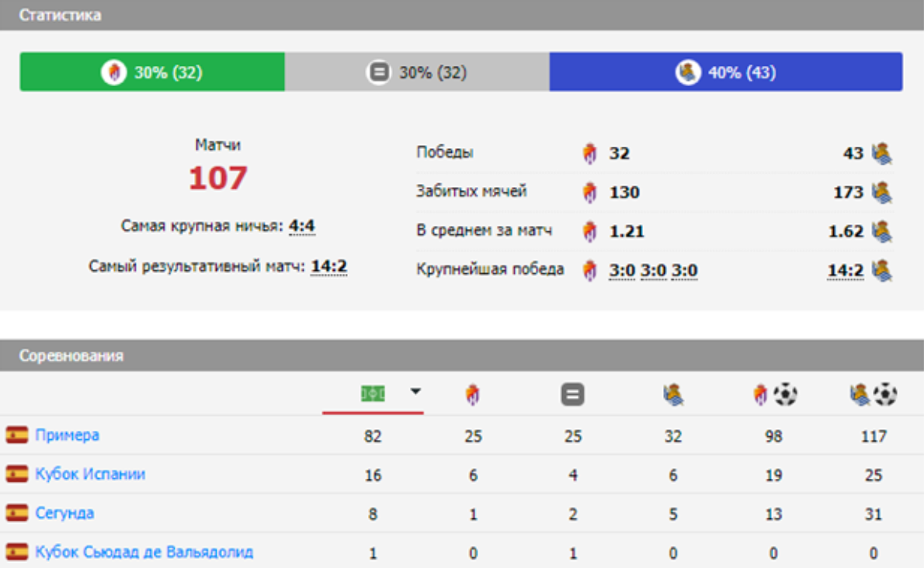Open the Примера competition link

click(67, 435)
